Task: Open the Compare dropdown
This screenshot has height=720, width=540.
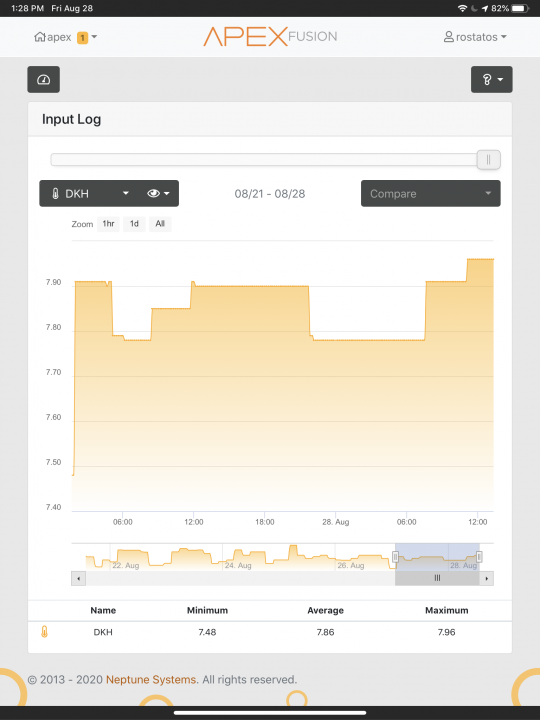Action: pos(431,193)
